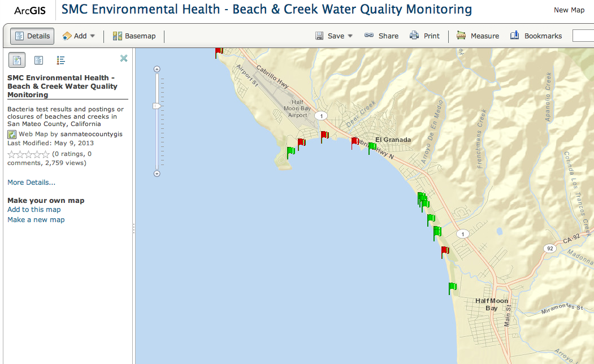Click the Make a new map link
The width and height of the screenshot is (594, 364).
tap(36, 220)
